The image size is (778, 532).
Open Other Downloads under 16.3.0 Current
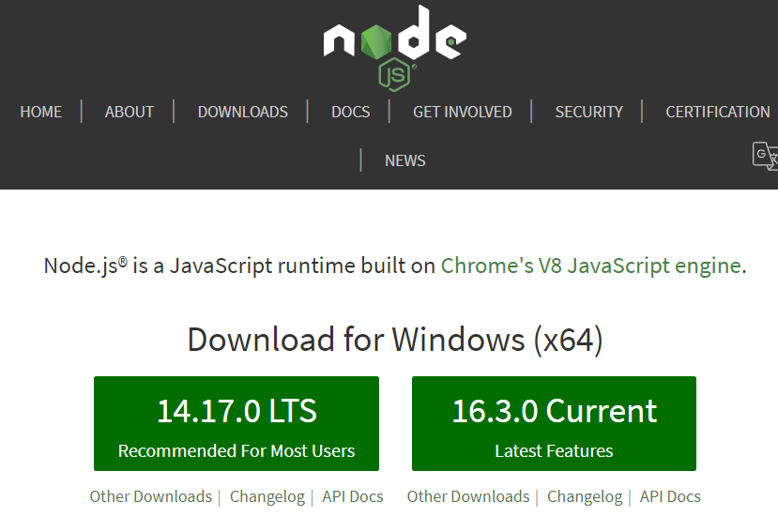(x=468, y=496)
